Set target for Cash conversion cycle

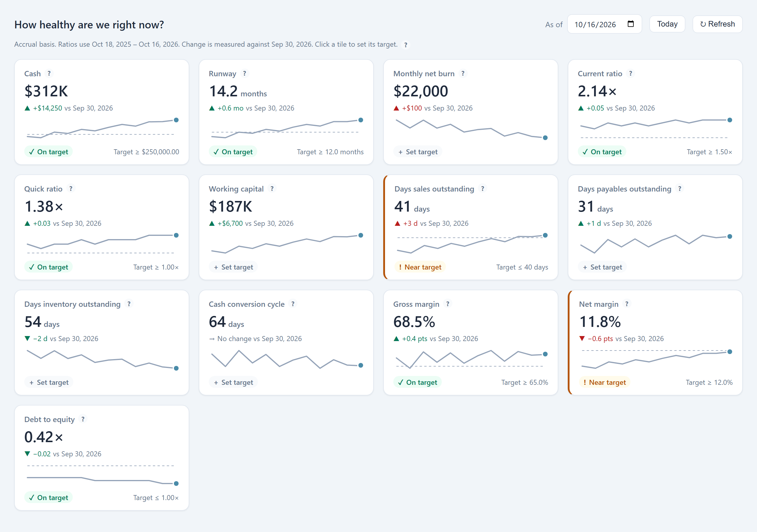click(x=233, y=382)
